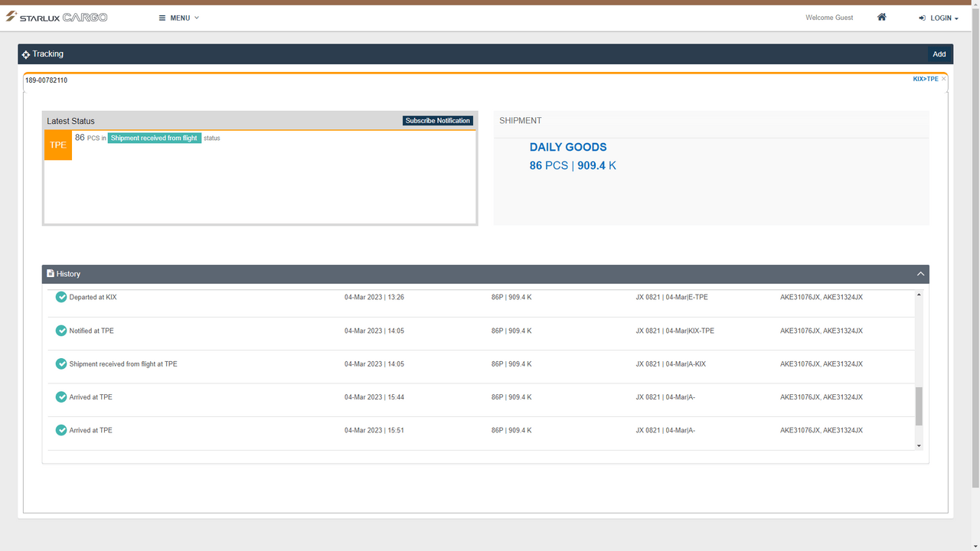Click the 04-Mar 2023 | 13:26 timestamp
This screenshot has width=980, height=551.
pos(374,297)
